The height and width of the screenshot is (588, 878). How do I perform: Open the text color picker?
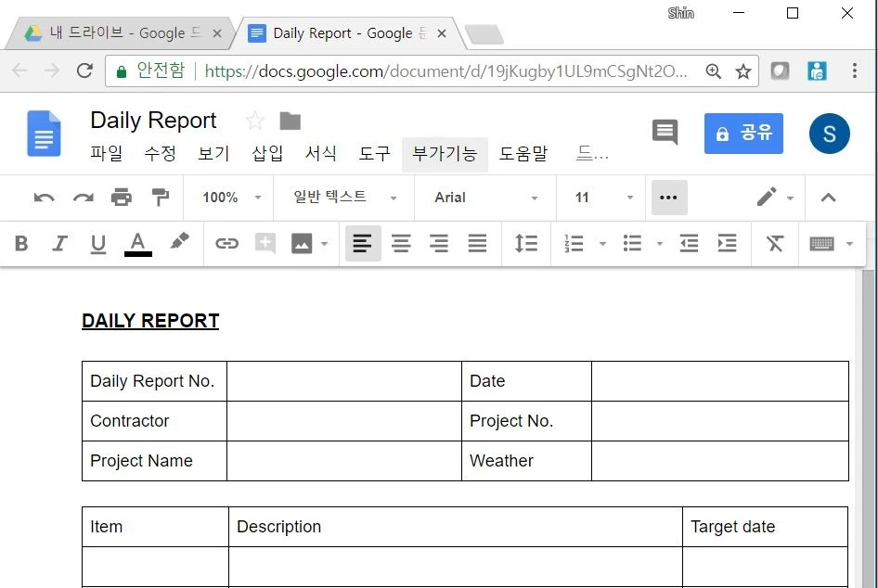[137, 245]
